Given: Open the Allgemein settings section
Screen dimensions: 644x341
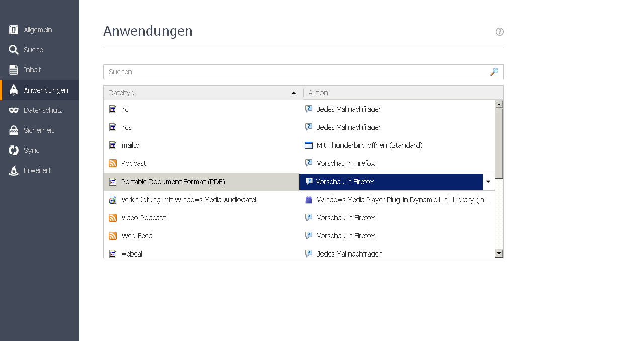Looking at the screenshot, I should [x=38, y=30].
